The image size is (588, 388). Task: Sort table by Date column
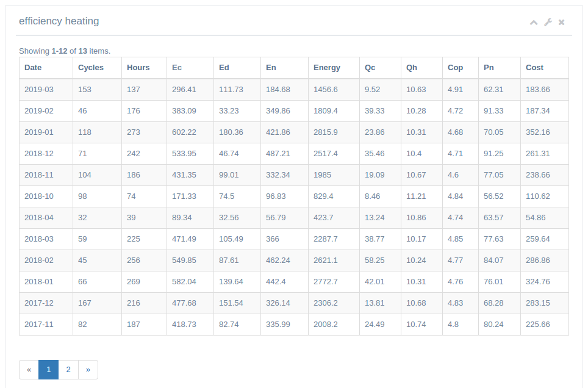33,68
